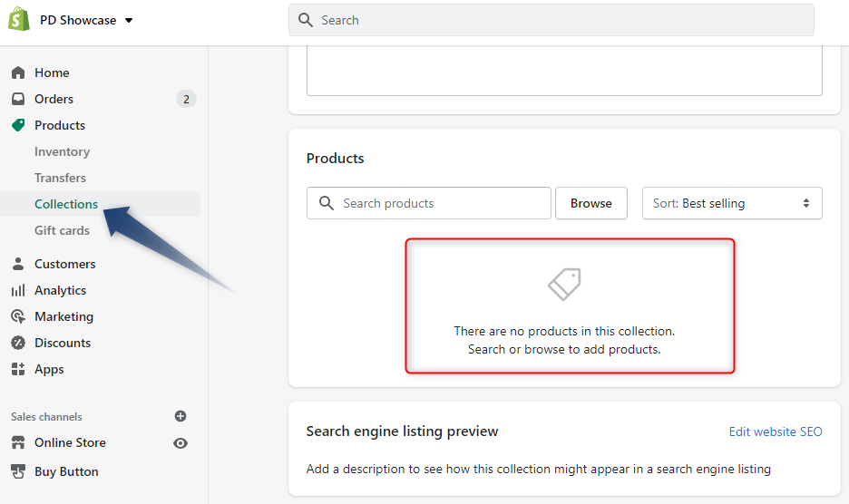Click the Customers person icon
849x504 pixels.
click(18, 264)
